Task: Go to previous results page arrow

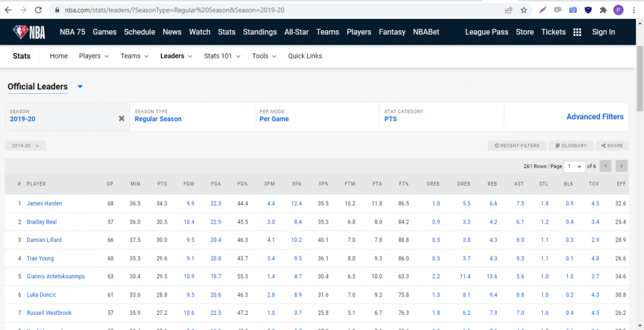Action: pos(606,166)
